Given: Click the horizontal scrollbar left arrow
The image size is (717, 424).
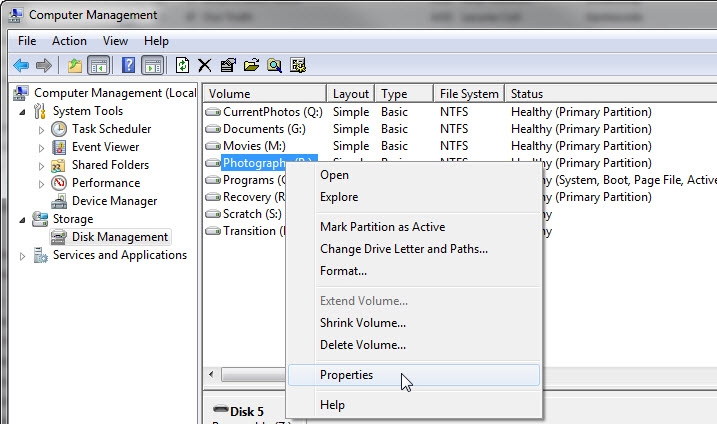Looking at the screenshot, I should pyautogui.click(x=211, y=375).
